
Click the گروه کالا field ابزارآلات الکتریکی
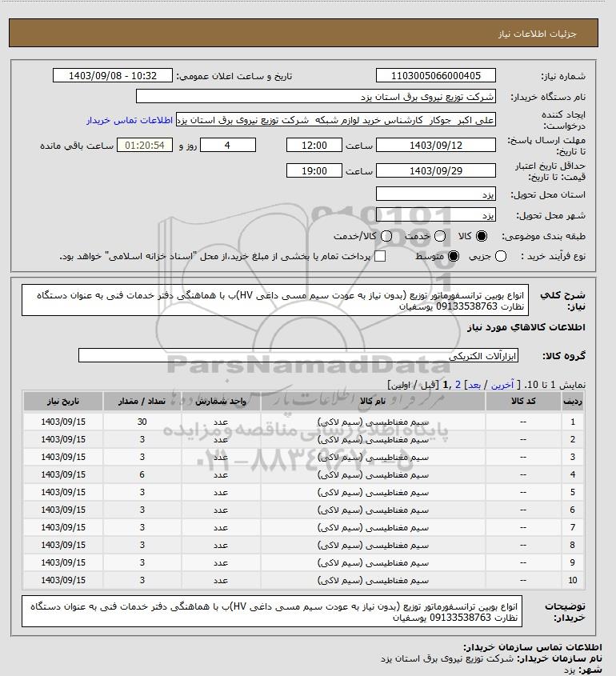click(298, 356)
